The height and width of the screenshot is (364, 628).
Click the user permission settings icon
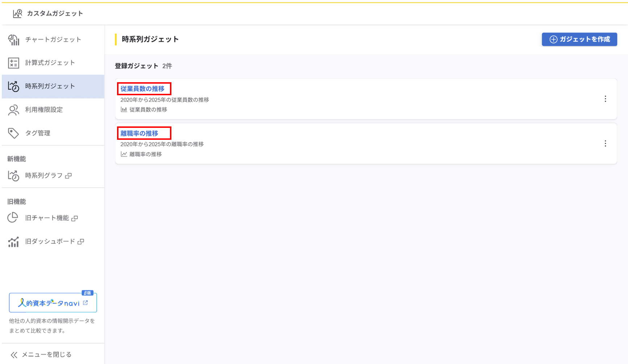(14, 110)
